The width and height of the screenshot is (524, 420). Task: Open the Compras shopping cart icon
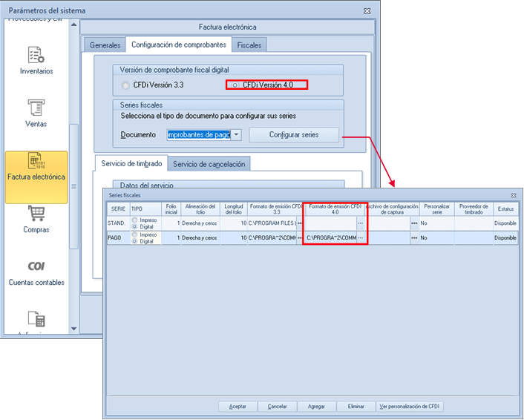point(36,213)
